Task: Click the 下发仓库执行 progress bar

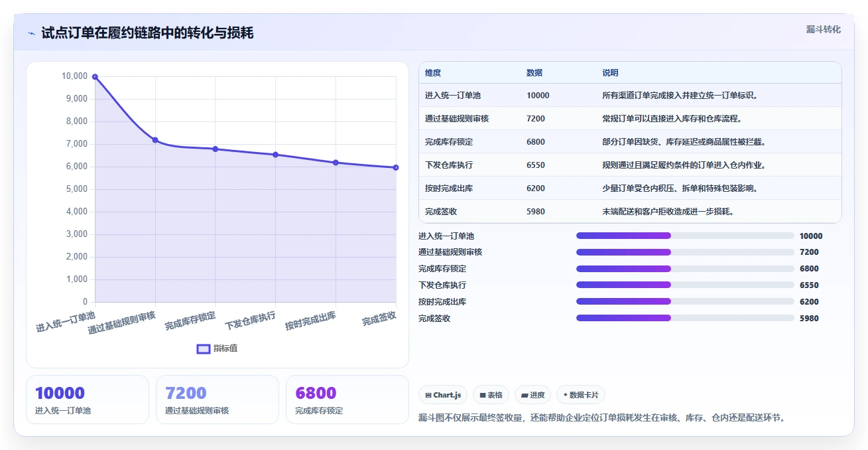Action: tap(685, 285)
